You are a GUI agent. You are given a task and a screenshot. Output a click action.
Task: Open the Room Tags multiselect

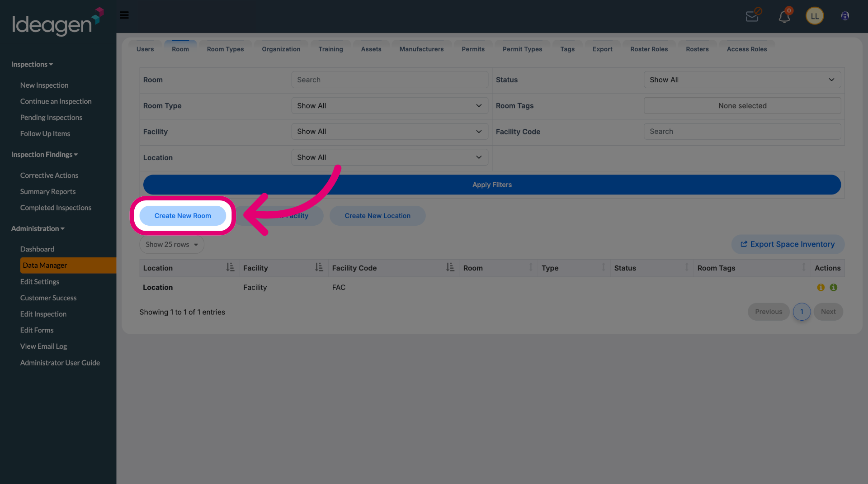(742, 105)
